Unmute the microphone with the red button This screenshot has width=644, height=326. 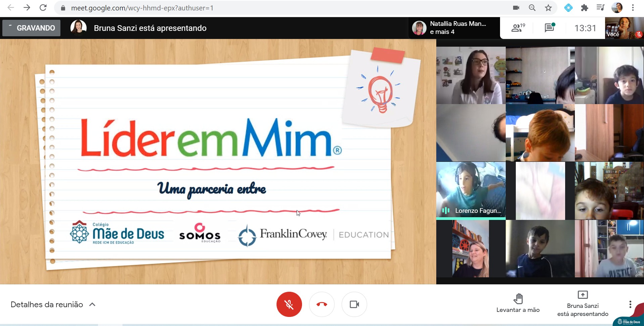tap(289, 304)
